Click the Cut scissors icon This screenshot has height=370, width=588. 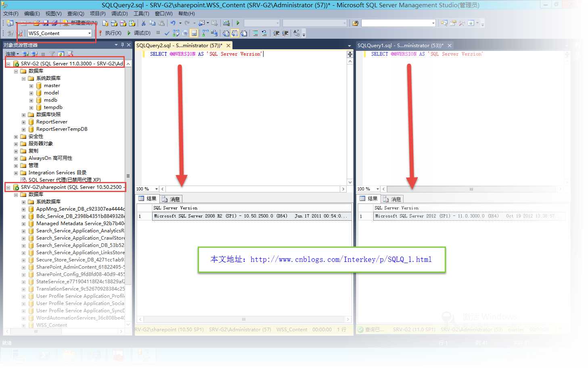coord(143,23)
